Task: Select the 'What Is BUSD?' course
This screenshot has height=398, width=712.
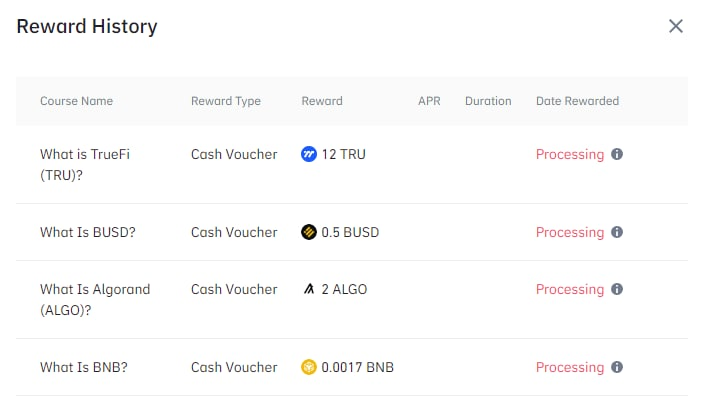Action: pyautogui.click(x=88, y=232)
